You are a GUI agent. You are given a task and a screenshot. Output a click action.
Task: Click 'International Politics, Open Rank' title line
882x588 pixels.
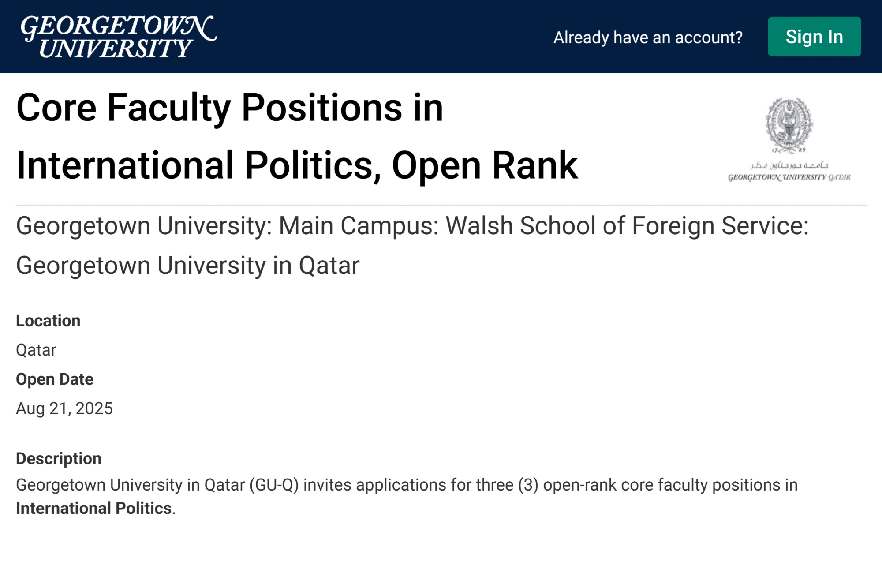[296, 165]
